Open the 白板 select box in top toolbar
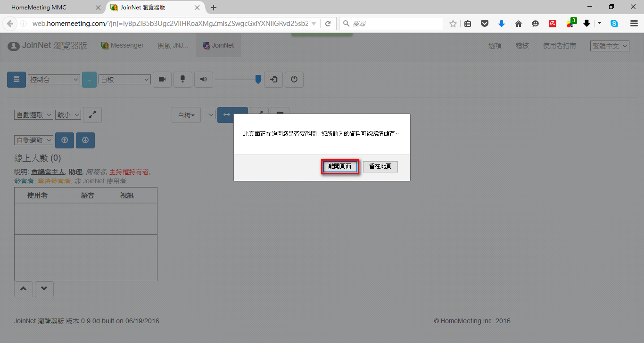The width and height of the screenshot is (644, 343). tap(124, 80)
